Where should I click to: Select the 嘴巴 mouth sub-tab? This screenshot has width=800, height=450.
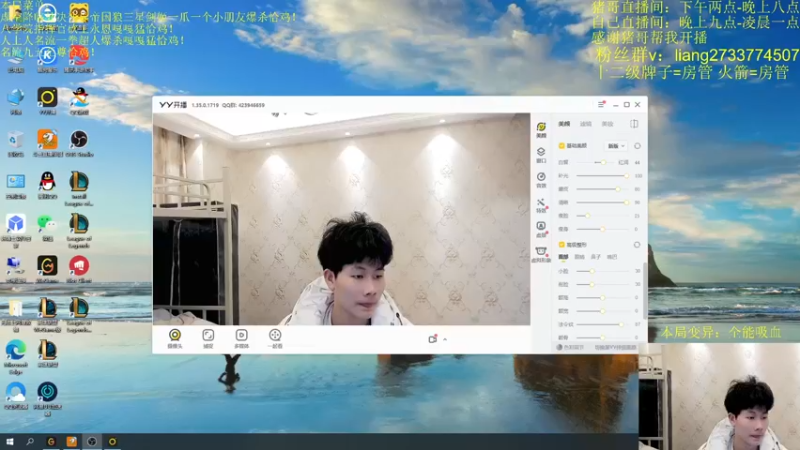(612, 257)
